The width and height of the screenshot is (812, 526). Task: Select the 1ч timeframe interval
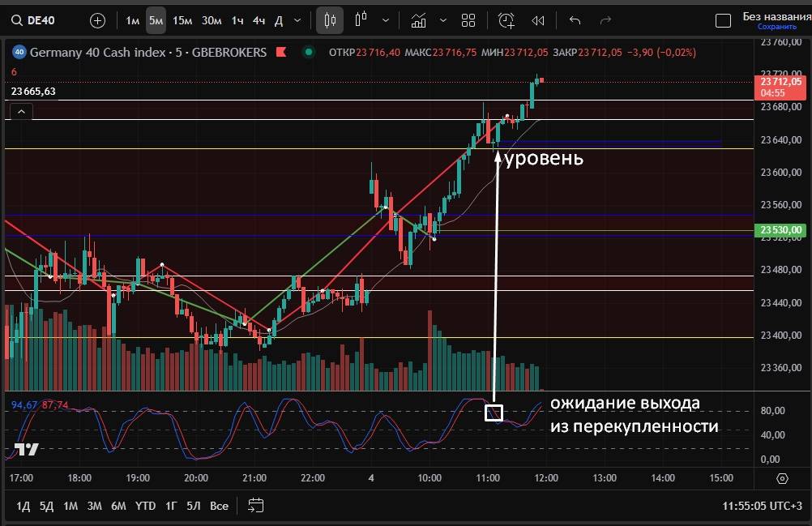click(237, 20)
